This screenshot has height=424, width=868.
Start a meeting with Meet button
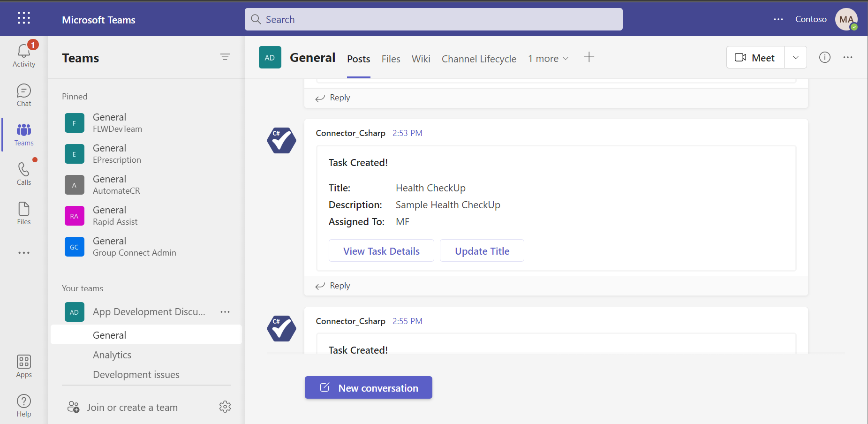click(x=755, y=57)
